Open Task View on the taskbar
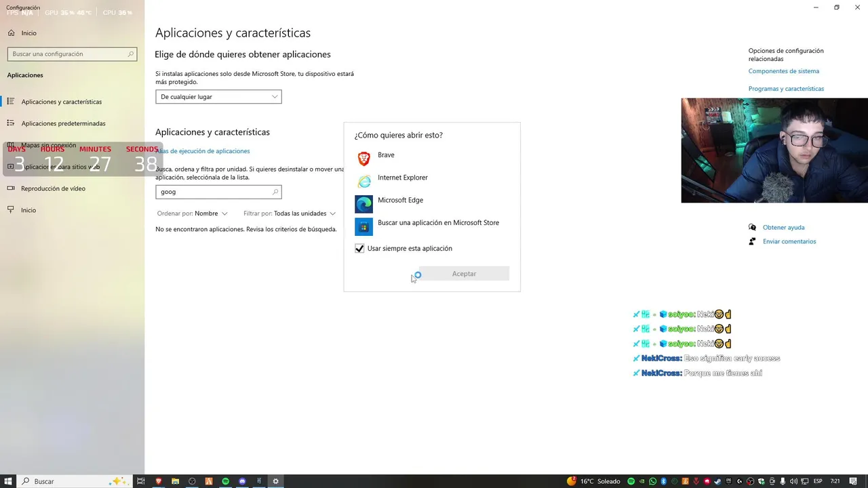 coord(141,481)
